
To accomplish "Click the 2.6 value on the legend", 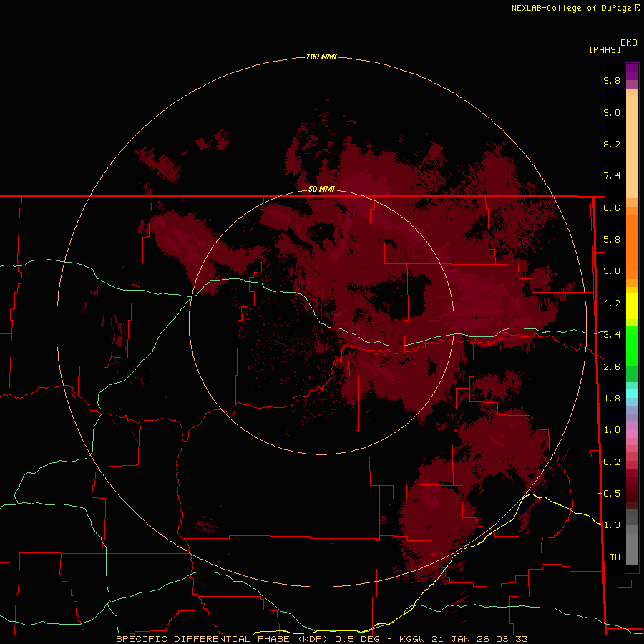I will point(612,367).
